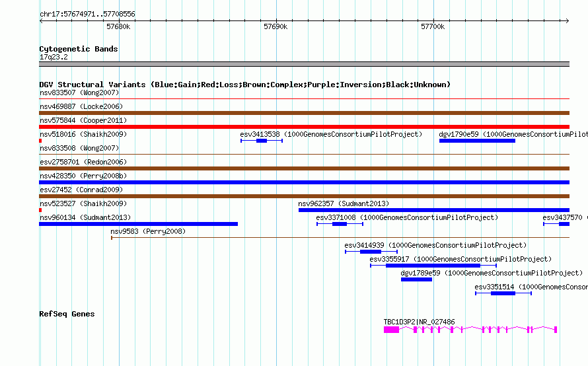This screenshot has width=588, height=366.
Task: Select the dgv1790e59 blue gain bar
Action: coord(477,141)
